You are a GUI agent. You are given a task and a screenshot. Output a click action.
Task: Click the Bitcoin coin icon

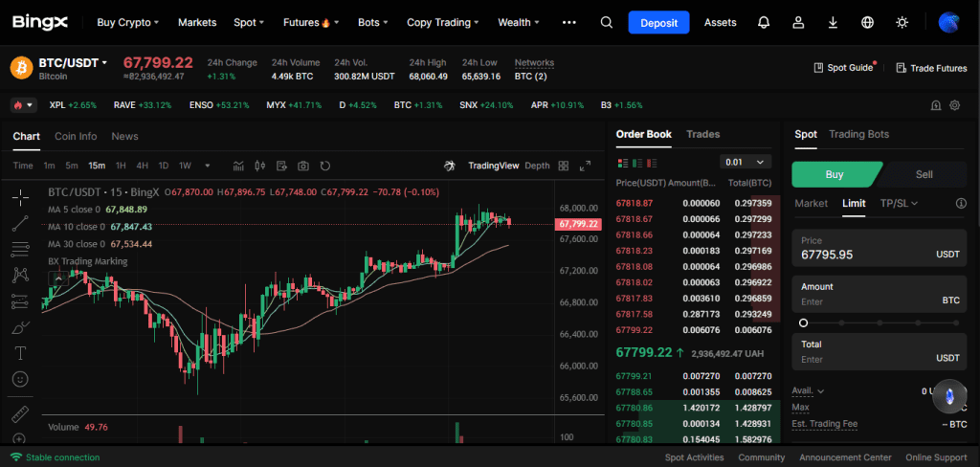pos(21,68)
